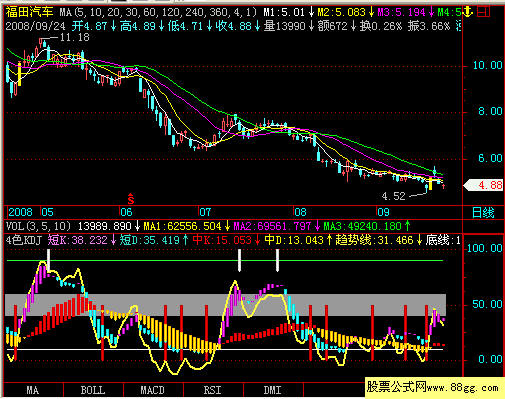Click the 高4.89 high price value
The image size is (505, 399).
(138, 26)
